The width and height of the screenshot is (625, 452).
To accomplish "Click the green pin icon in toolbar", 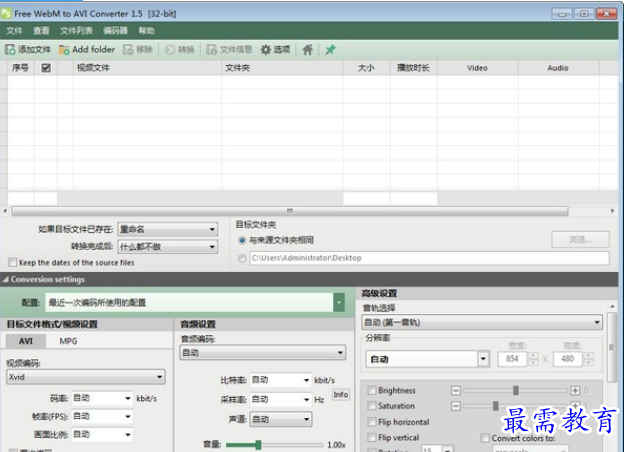I will coord(330,50).
